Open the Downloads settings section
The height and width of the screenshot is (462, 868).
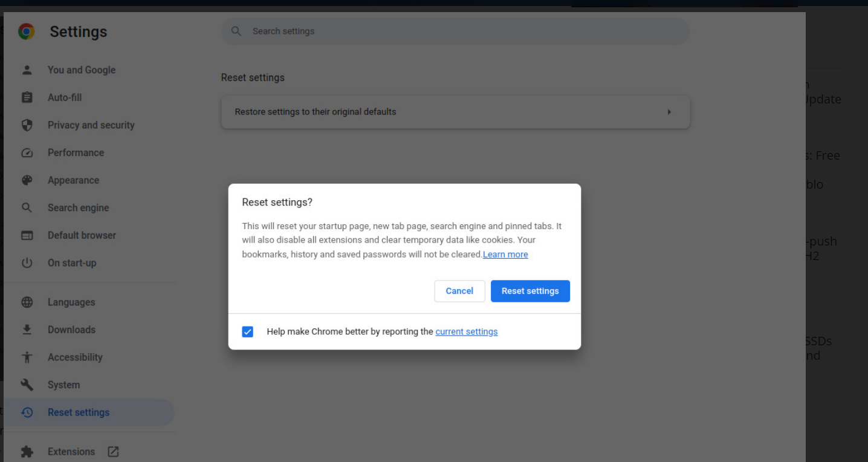71,330
